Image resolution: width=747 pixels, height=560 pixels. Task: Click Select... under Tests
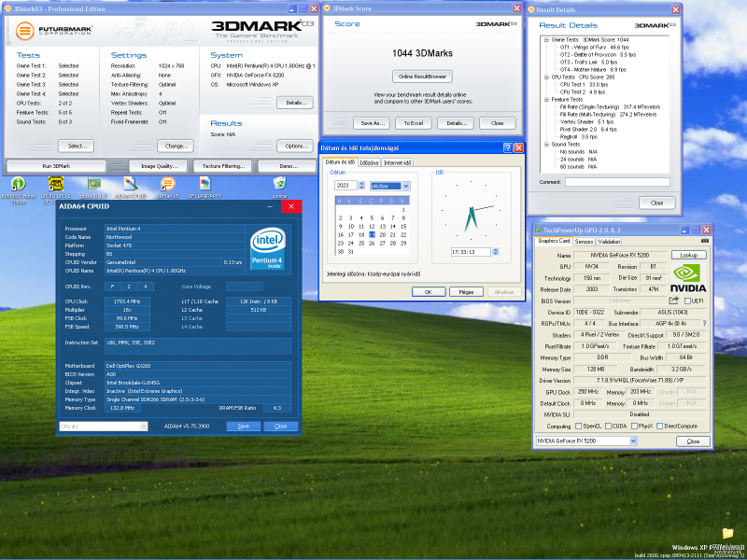pyautogui.click(x=77, y=147)
